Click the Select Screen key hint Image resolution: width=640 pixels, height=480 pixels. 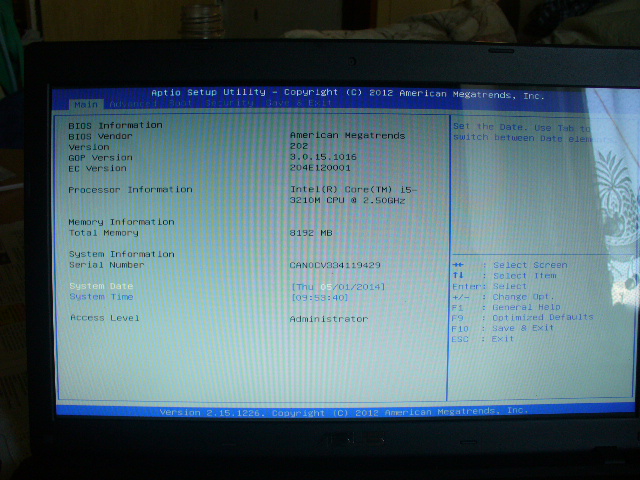[510, 265]
